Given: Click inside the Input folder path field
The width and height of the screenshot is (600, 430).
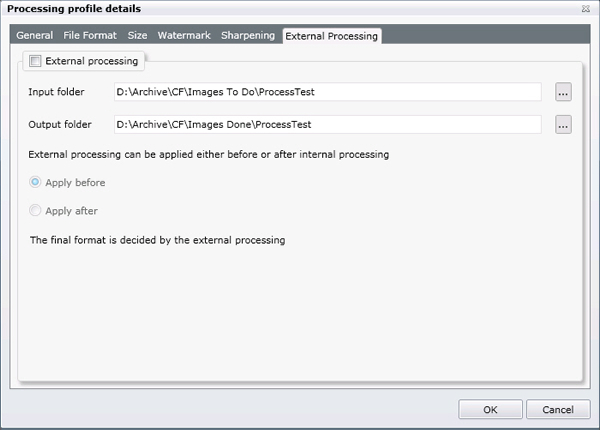Looking at the screenshot, I should [x=326, y=93].
